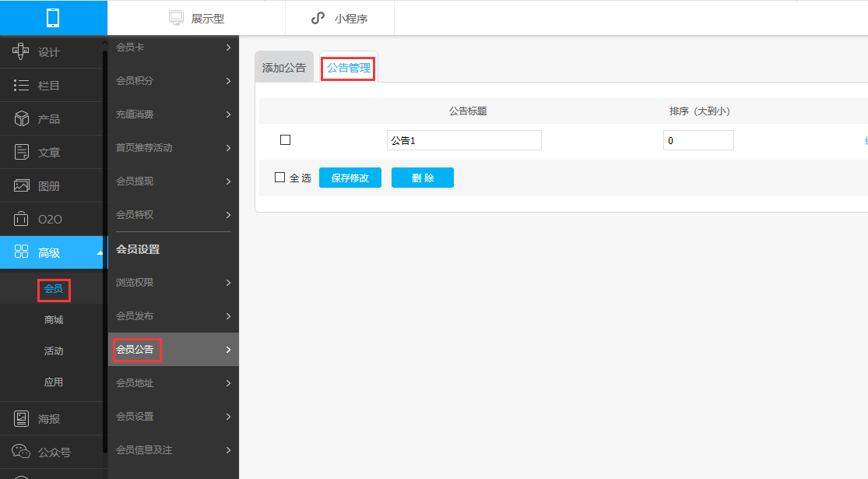Image resolution: width=868 pixels, height=479 pixels.
Task: Click the monitor icon next to 展示型
Action: pyautogui.click(x=176, y=18)
